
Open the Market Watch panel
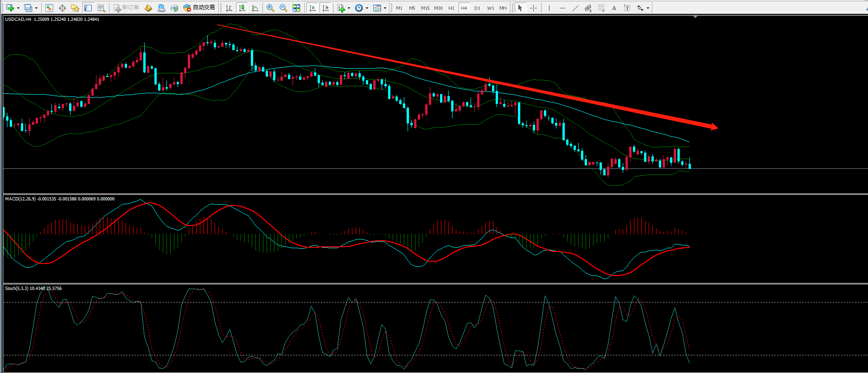pyautogui.click(x=49, y=8)
